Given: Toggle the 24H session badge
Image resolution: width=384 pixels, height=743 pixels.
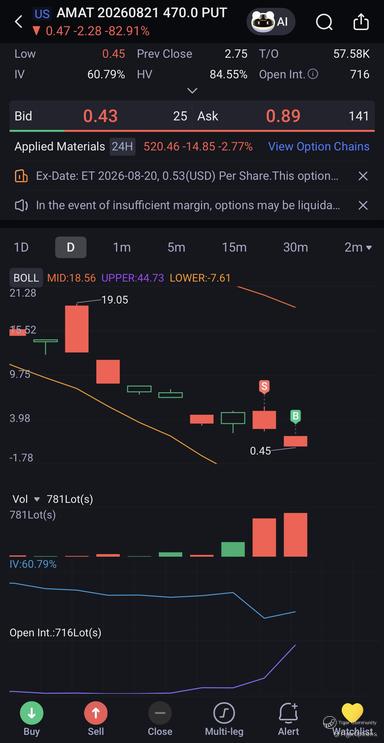Looking at the screenshot, I should pyautogui.click(x=122, y=147).
